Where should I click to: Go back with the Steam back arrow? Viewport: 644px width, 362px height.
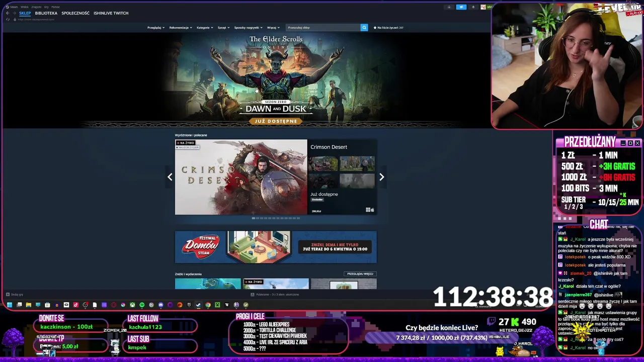[x=8, y=13]
